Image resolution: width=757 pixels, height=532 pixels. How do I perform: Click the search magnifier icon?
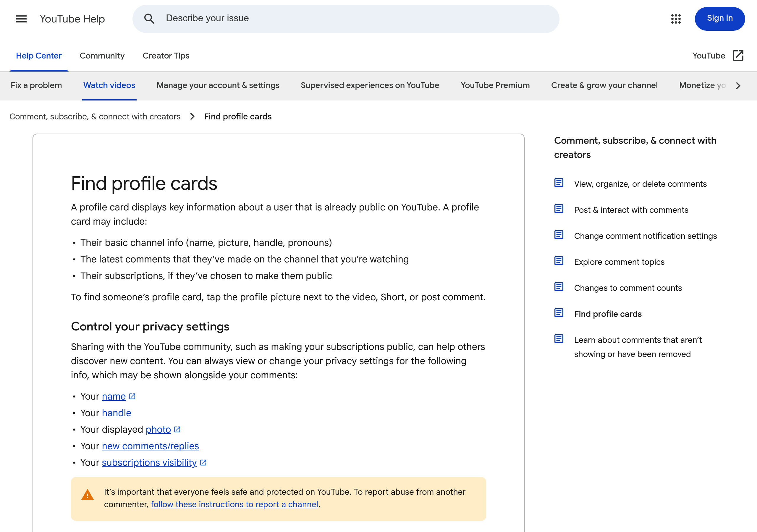149,19
